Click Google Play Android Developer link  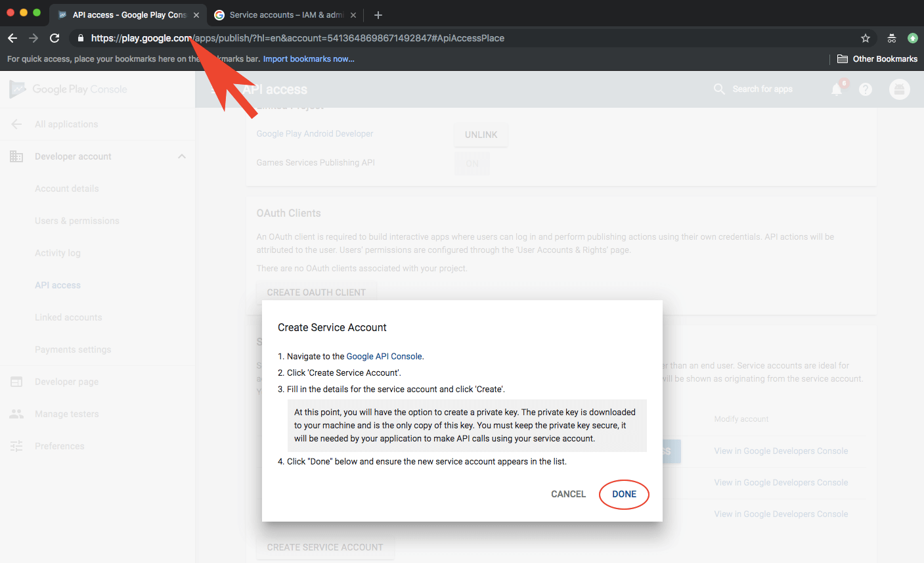(x=315, y=133)
